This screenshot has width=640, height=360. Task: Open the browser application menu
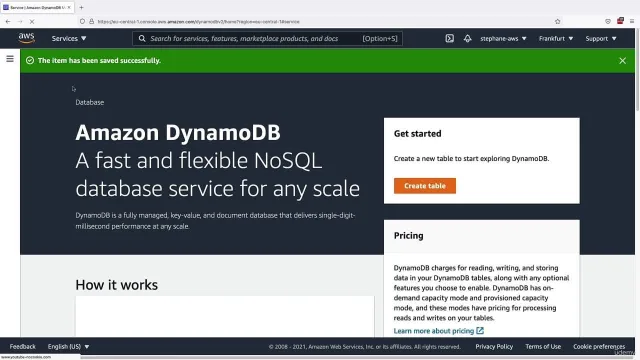tap(632, 21)
